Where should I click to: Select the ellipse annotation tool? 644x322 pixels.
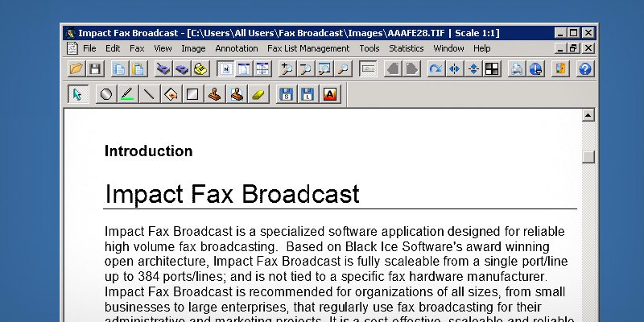(105, 95)
